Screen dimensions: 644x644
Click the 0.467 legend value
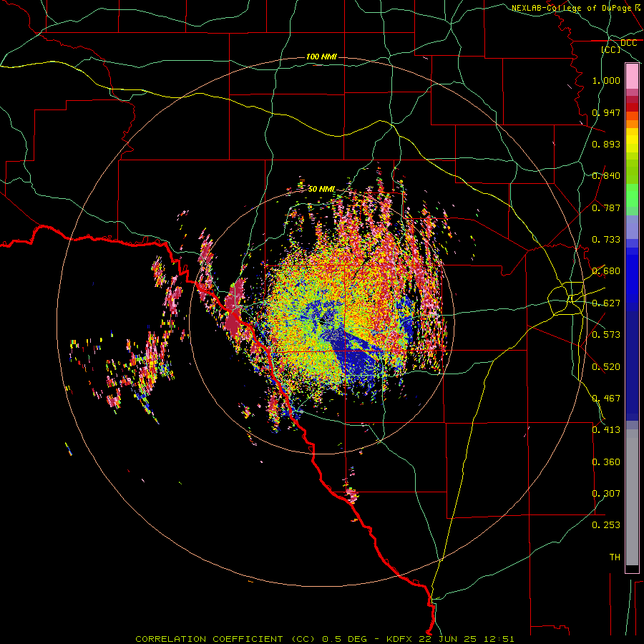[606, 399]
